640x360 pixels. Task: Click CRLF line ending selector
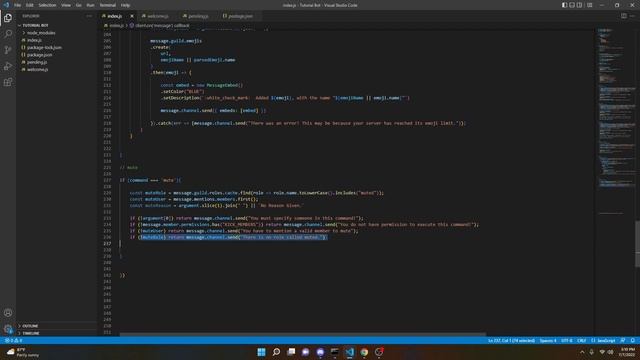pos(582,340)
